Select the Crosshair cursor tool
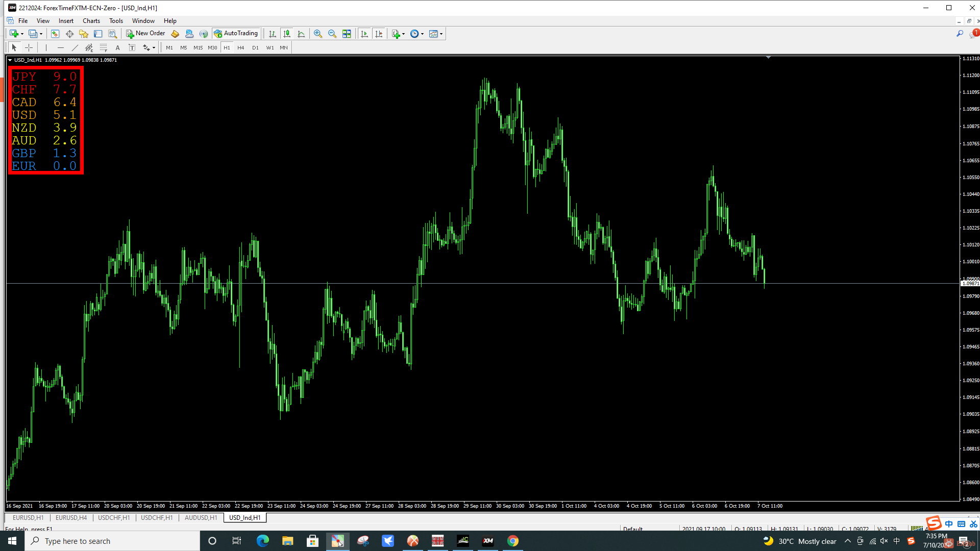Screen dimensions: 980x551 (29, 47)
